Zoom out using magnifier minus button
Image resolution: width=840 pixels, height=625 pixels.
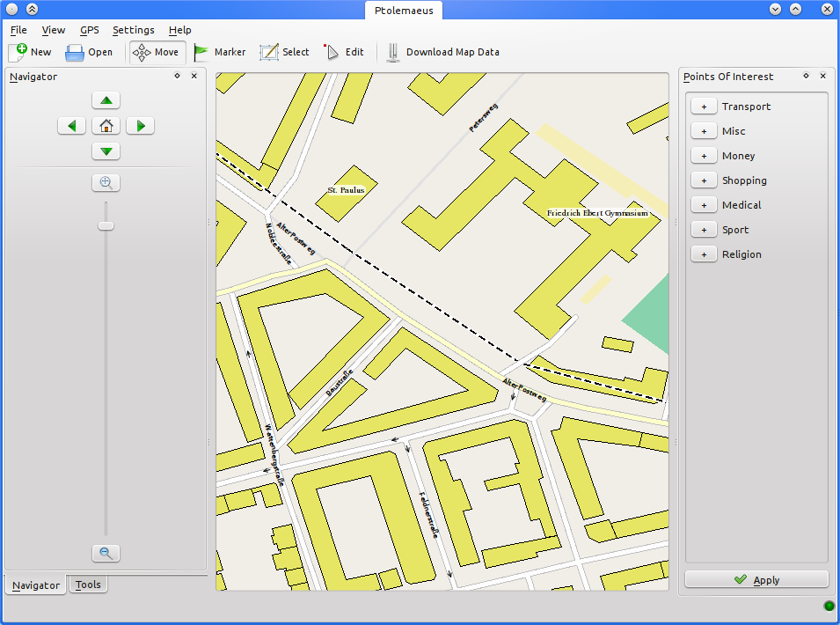(106, 554)
